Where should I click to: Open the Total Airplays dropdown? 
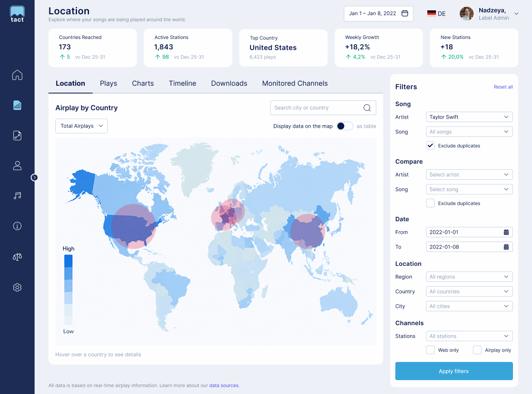(81, 126)
